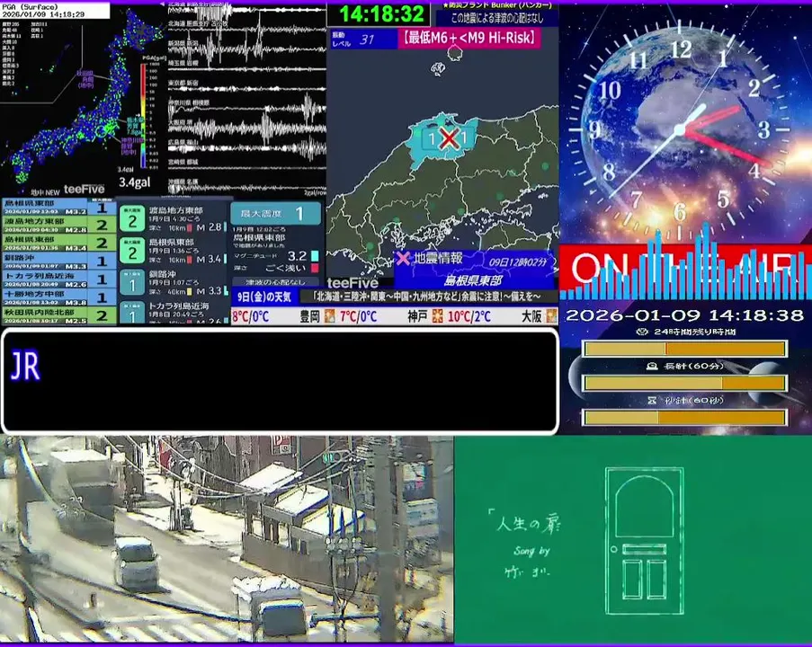Click intensity 2 badge for 渡島地方東部 1月9日 4:30
Screen dimensions: 812x647
132,217
